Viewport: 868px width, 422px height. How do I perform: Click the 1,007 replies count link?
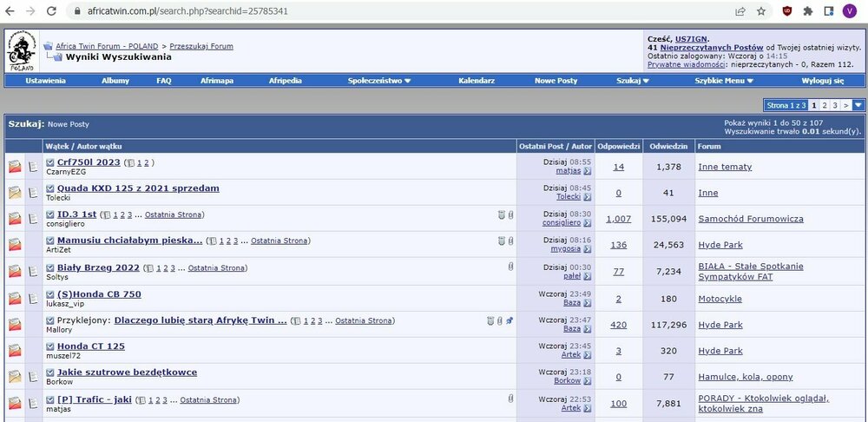618,219
